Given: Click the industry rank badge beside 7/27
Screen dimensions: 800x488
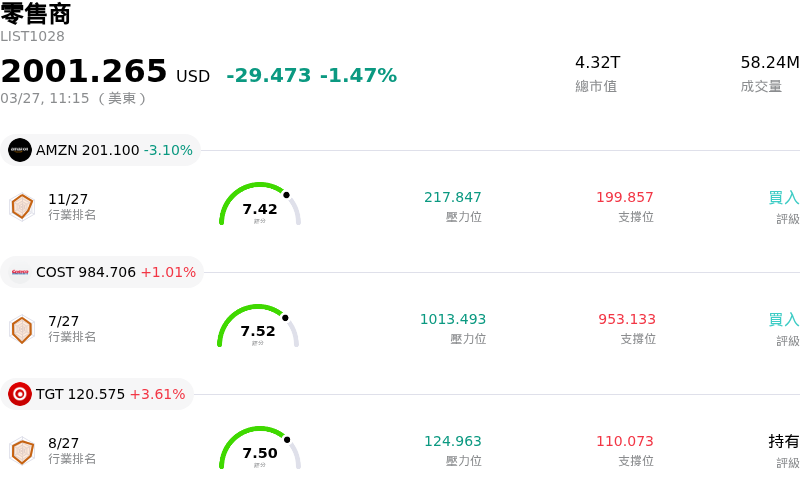Looking at the screenshot, I should 22,329.
